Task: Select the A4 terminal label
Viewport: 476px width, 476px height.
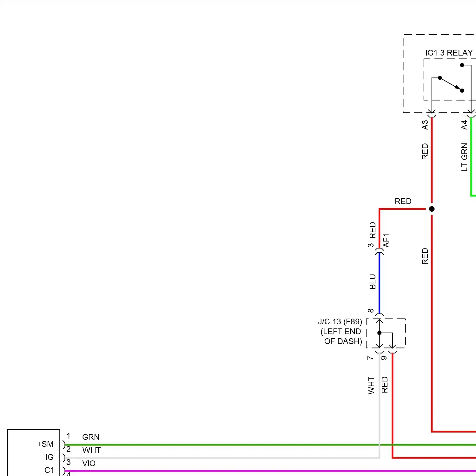Action: 464,125
